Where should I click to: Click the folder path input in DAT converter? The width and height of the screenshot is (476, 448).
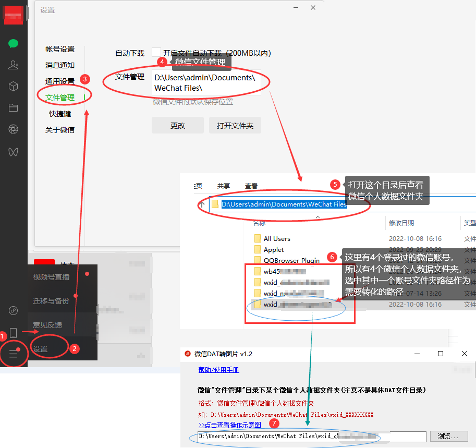coord(312,436)
